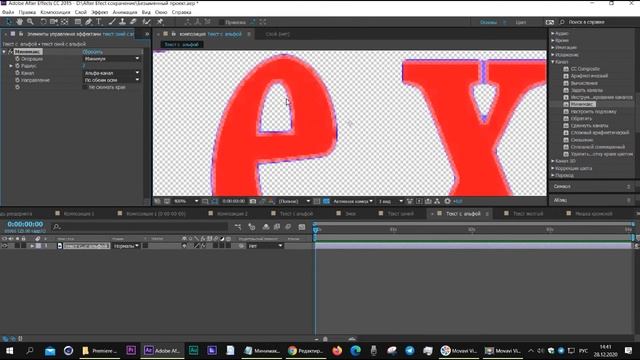Screen dimensions: 640x360
Task: Select the Eraser tool
Action: pyautogui.click(x=133, y=22)
